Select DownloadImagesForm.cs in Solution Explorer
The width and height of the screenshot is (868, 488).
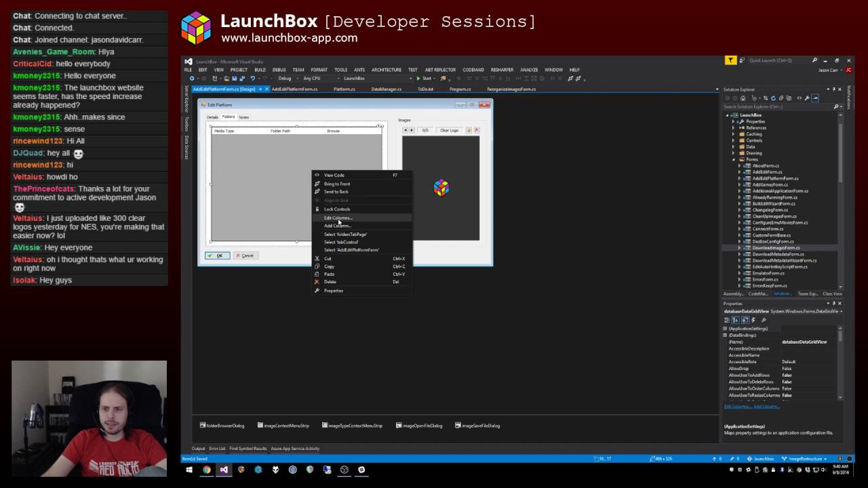776,248
